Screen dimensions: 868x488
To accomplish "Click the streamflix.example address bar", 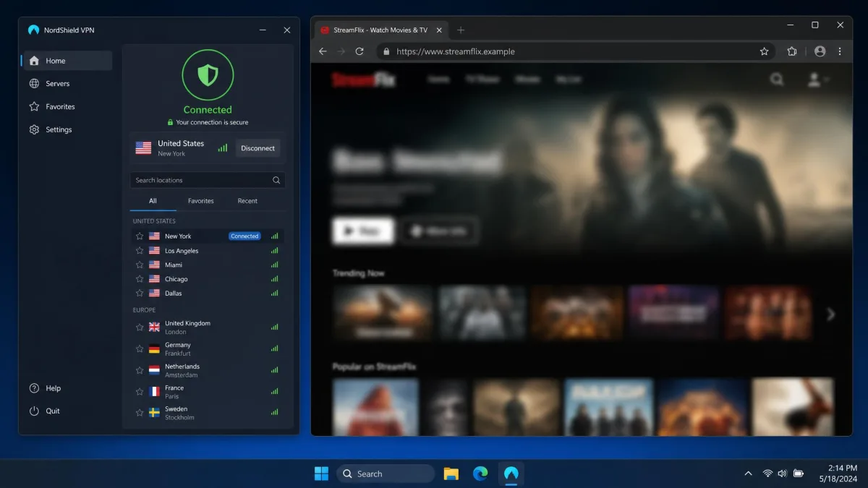I will pyautogui.click(x=576, y=51).
